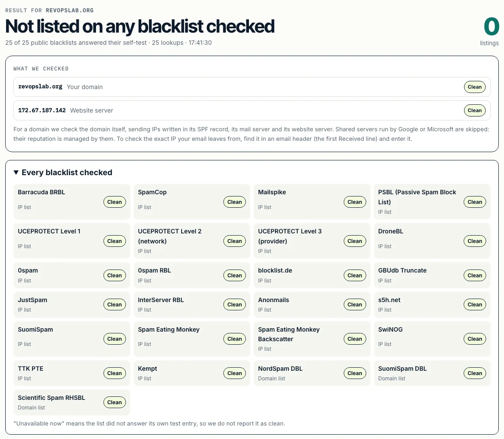Click the Kempt list name
Viewport: 504px width, 439px height.
[148, 369]
